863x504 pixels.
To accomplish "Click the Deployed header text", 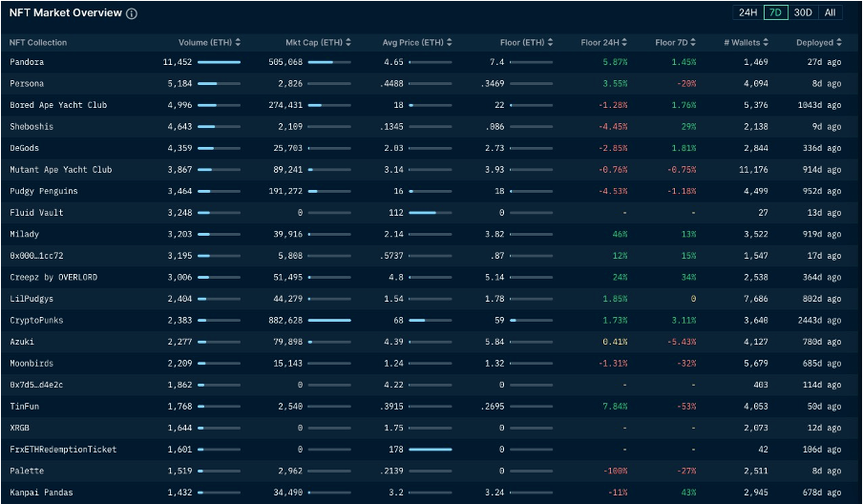I will 814,42.
